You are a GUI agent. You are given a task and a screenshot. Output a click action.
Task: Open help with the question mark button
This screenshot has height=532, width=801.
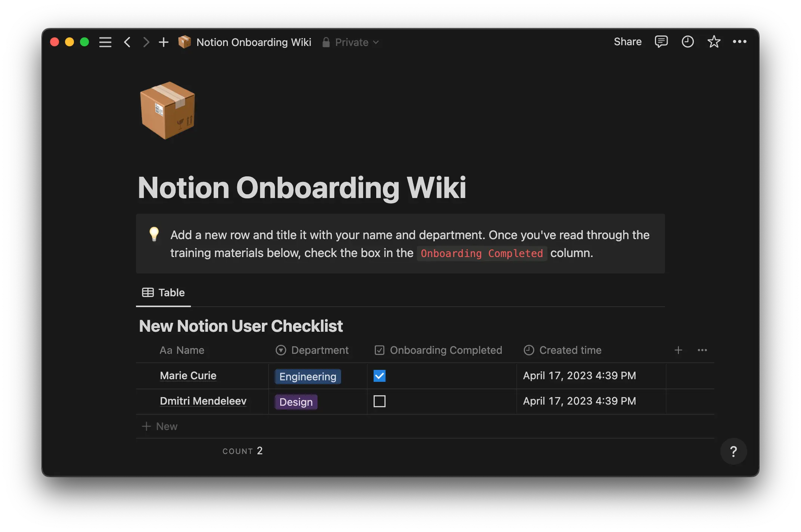(733, 451)
